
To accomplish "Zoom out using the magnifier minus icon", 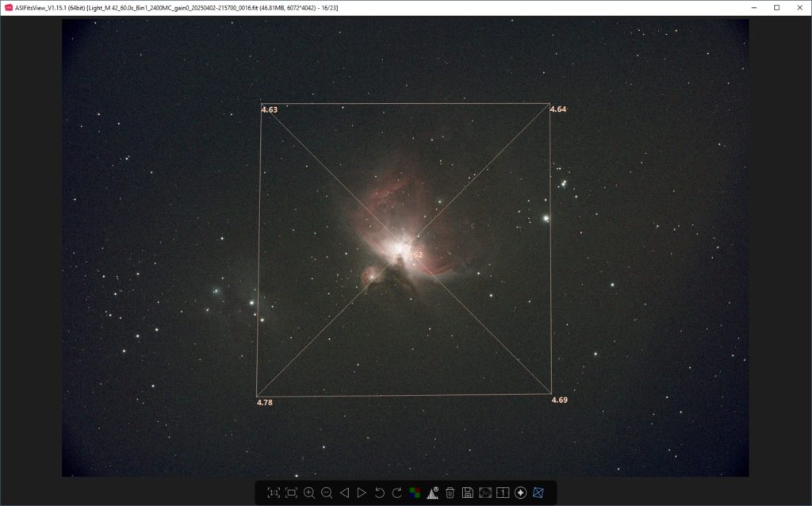I will [327, 493].
